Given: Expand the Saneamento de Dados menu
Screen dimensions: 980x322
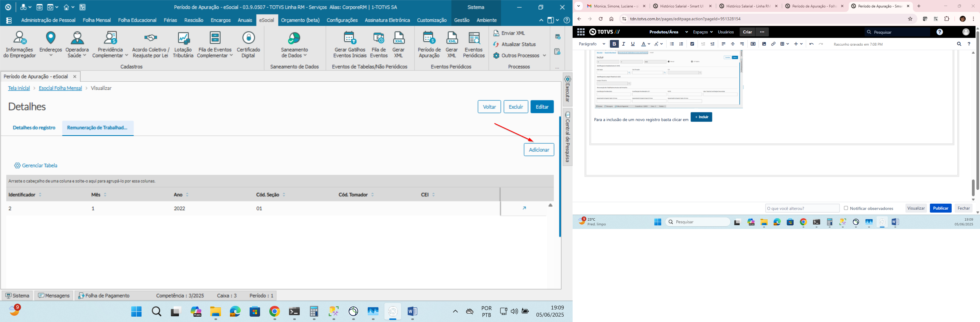Looking at the screenshot, I should 294,44.
